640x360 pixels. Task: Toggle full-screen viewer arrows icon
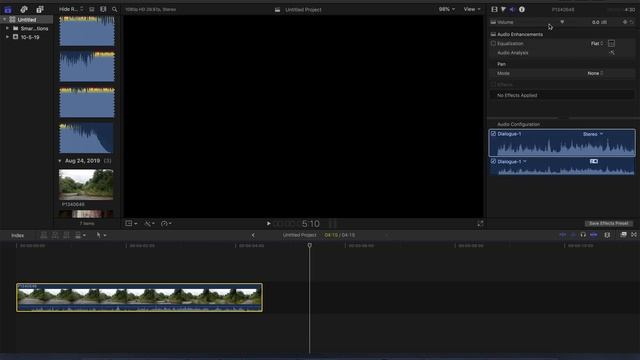[x=480, y=223]
